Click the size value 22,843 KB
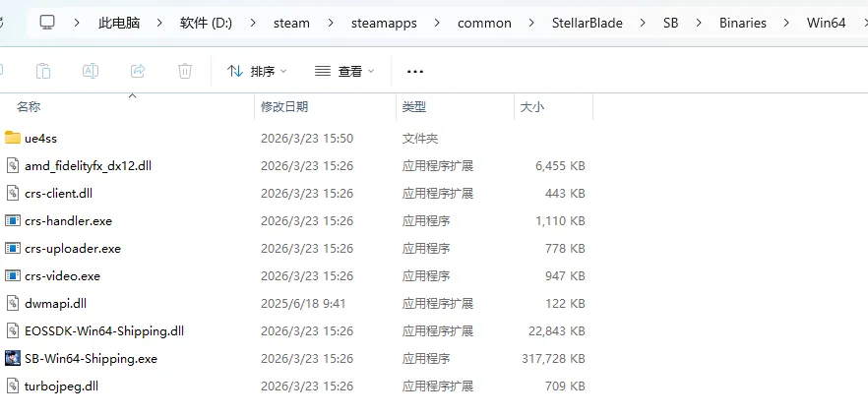The height and width of the screenshot is (416, 868). coord(557,331)
